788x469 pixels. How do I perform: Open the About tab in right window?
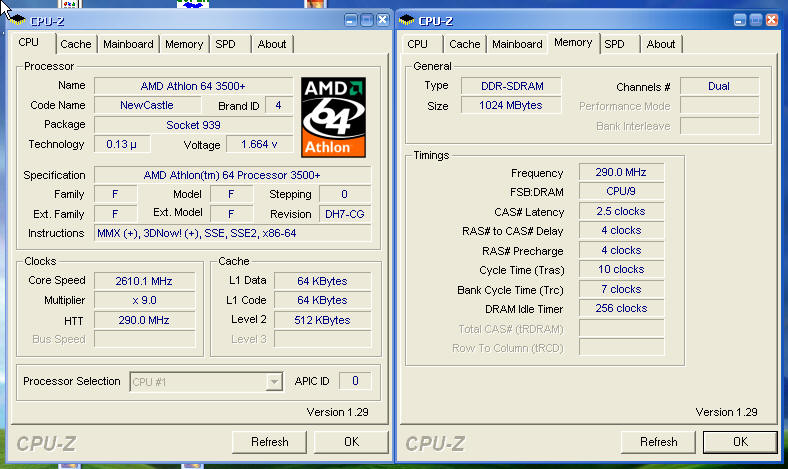coord(661,44)
